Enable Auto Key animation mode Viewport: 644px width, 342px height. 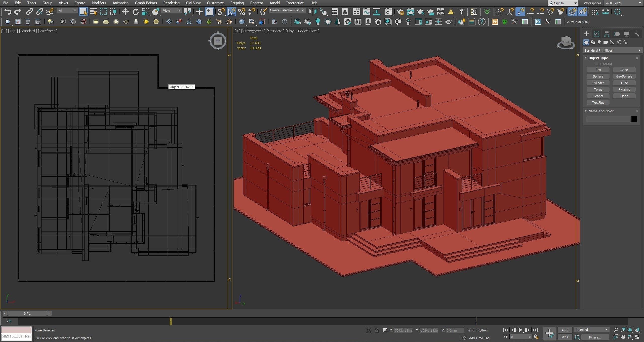(565, 330)
